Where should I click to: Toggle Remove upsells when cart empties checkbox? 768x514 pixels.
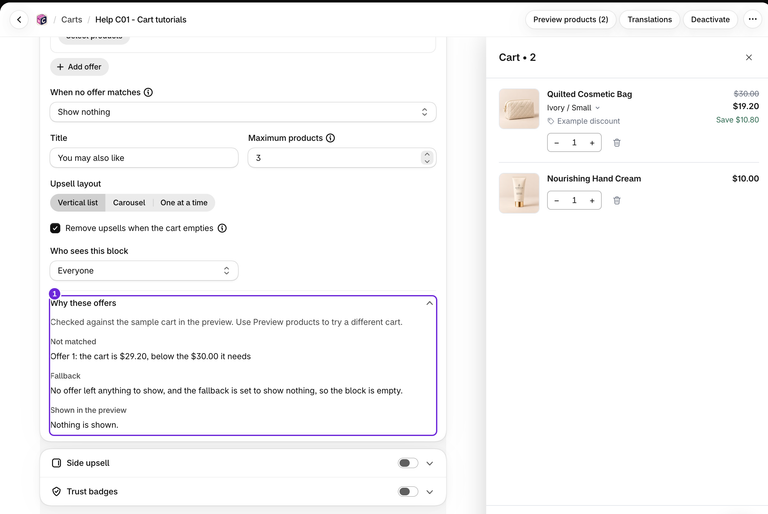tap(55, 228)
